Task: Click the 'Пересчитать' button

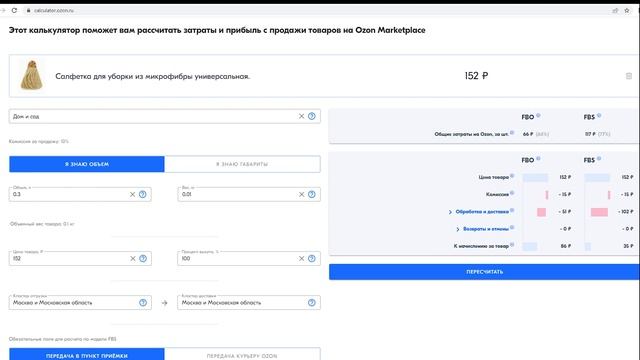Action: [484, 272]
